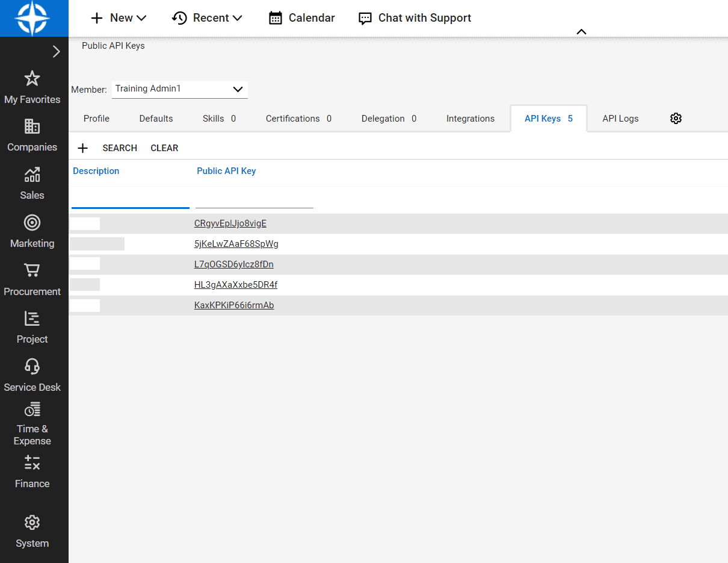Open My Favorites star icon
Viewport: 728px width, 563px height.
click(32, 78)
